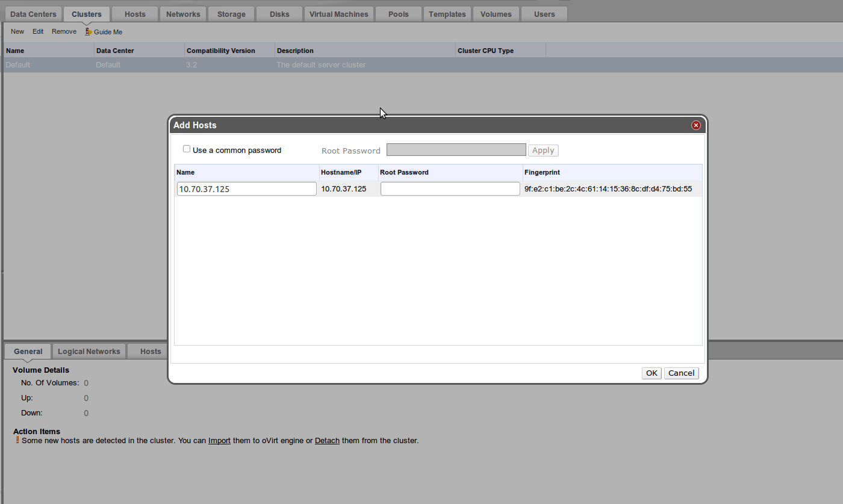Close the Add Hosts dialog
Screen dimensions: 843x504
[x=696, y=125]
